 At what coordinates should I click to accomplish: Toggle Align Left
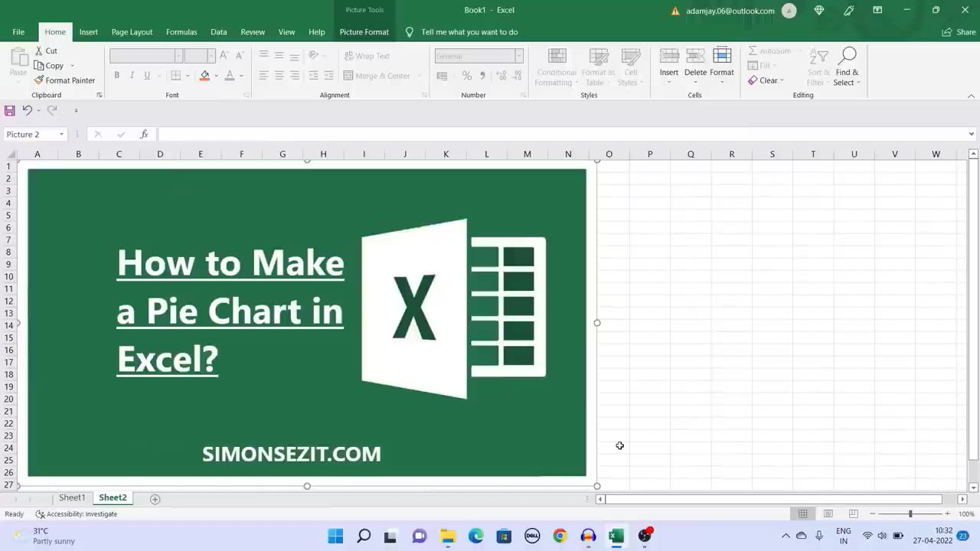(x=263, y=76)
